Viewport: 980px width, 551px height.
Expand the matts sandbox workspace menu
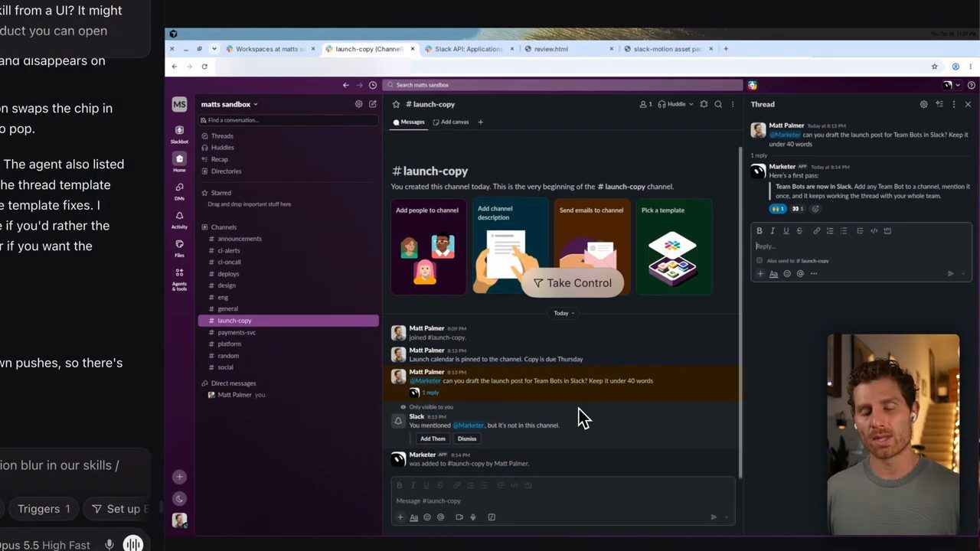pos(229,104)
